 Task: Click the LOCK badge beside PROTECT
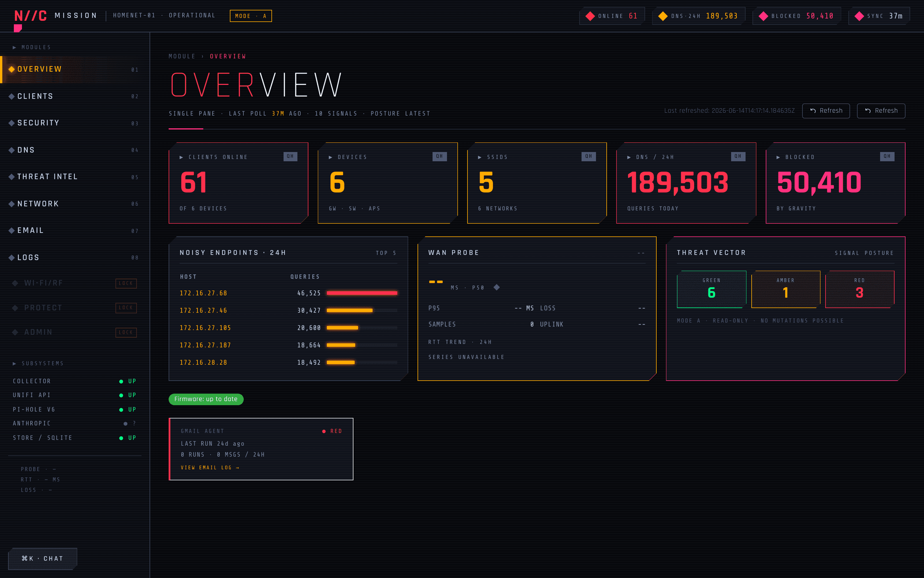(126, 308)
